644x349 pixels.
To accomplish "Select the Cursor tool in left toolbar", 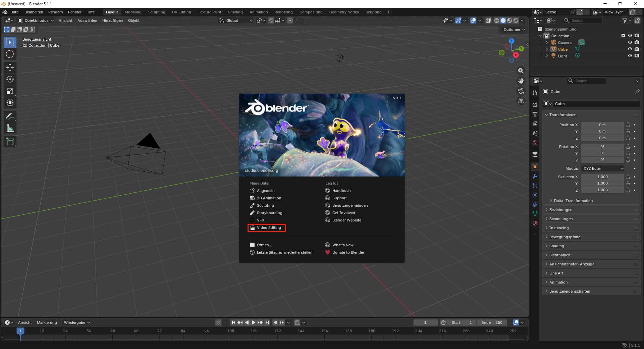I will [10, 54].
